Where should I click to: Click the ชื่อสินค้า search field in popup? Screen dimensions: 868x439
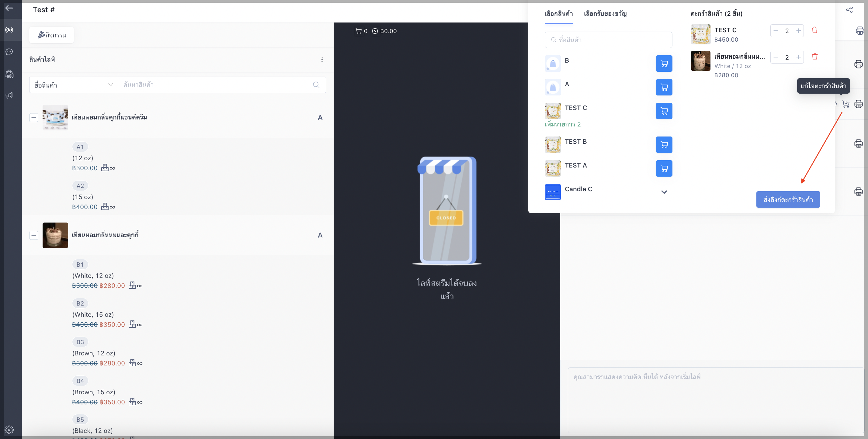coord(608,40)
